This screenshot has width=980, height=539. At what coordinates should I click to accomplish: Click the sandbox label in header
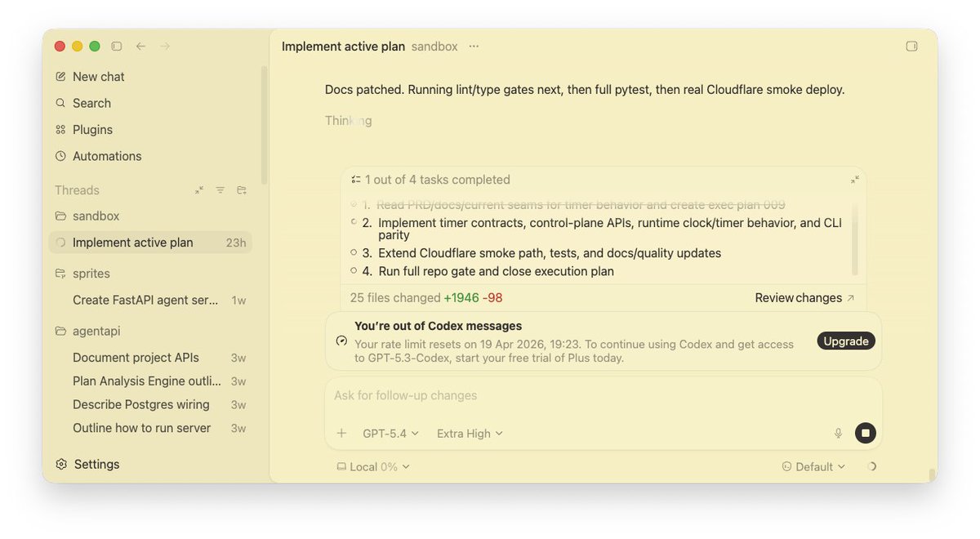(434, 47)
